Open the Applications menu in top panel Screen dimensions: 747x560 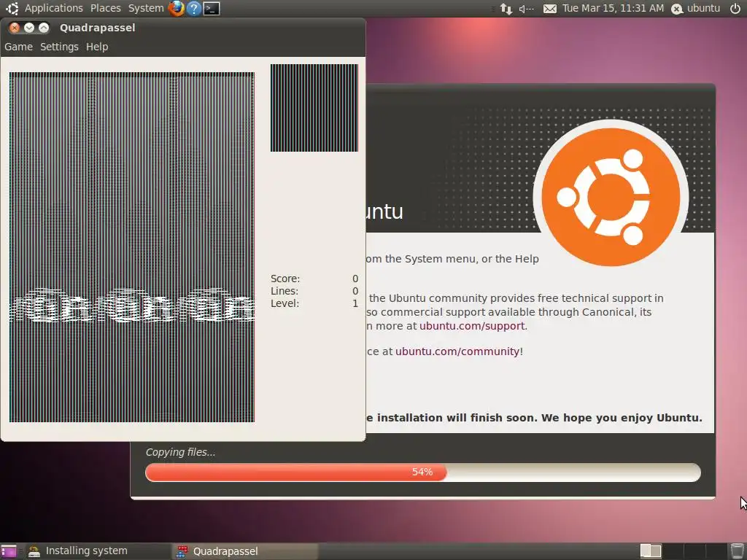pyautogui.click(x=54, y=8)
